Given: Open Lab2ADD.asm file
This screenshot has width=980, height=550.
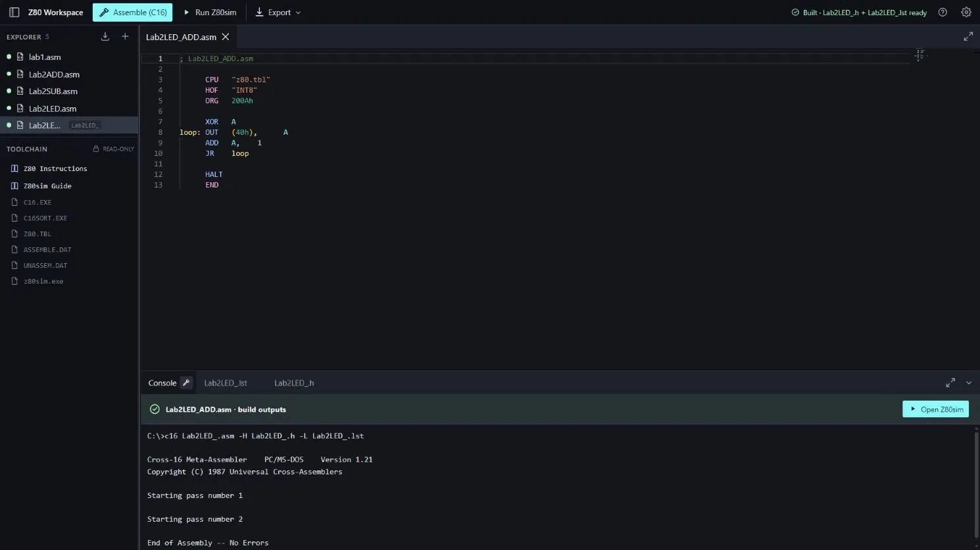Looking at the screenshot, I should point(69,74).
